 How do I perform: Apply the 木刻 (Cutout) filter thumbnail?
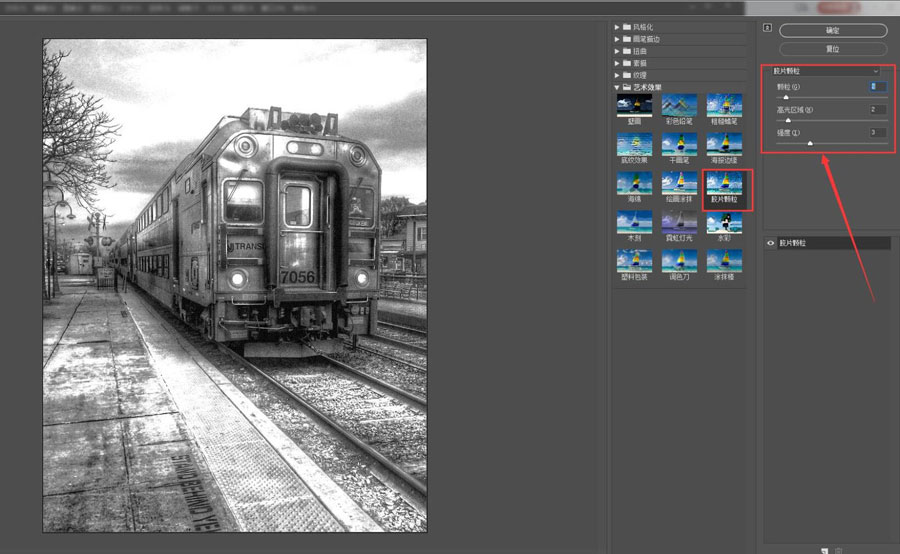coord(634,223)
